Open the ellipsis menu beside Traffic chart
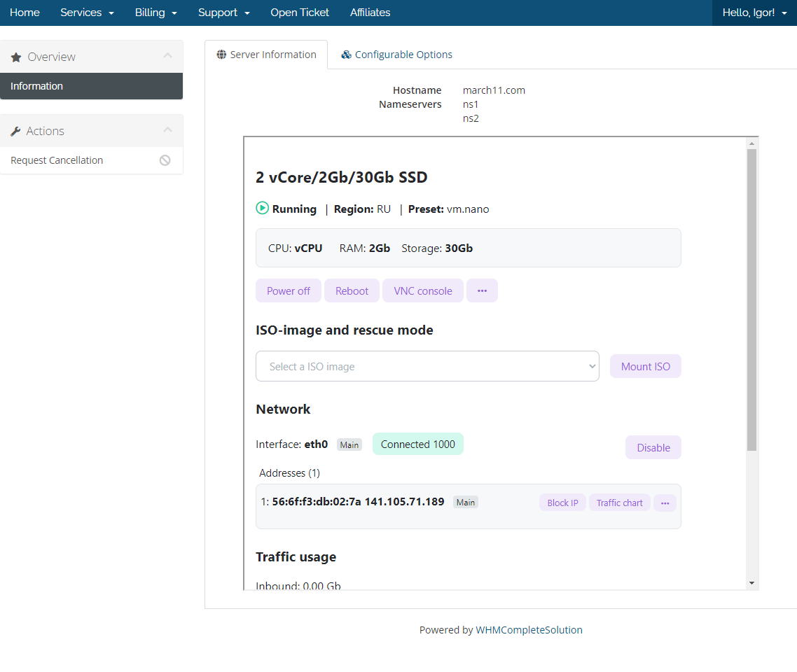 point(665,503)
